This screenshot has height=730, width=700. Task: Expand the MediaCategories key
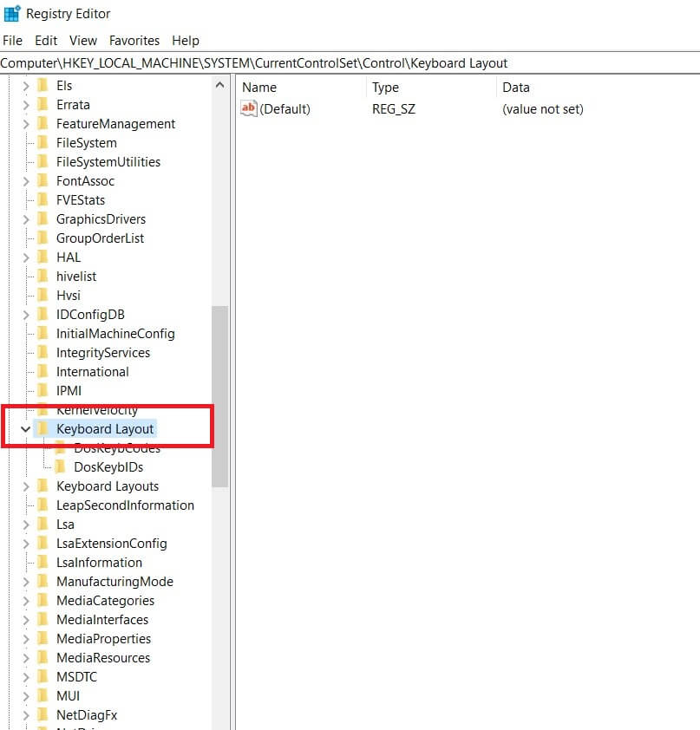click(x=26, y=601)
